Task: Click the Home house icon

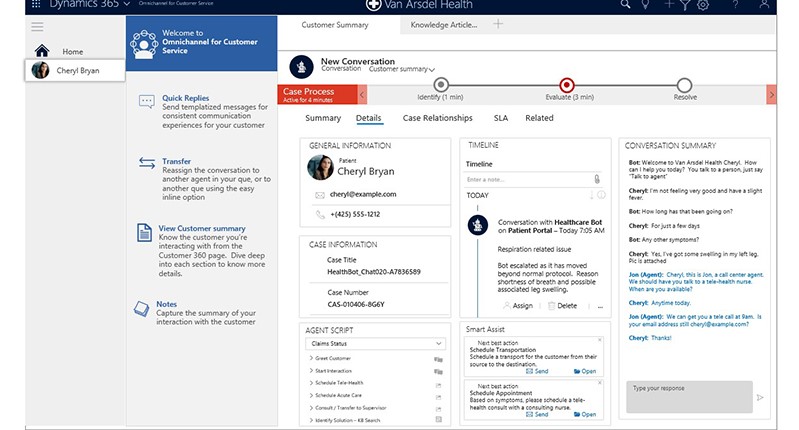Action: tap(42, 51)
